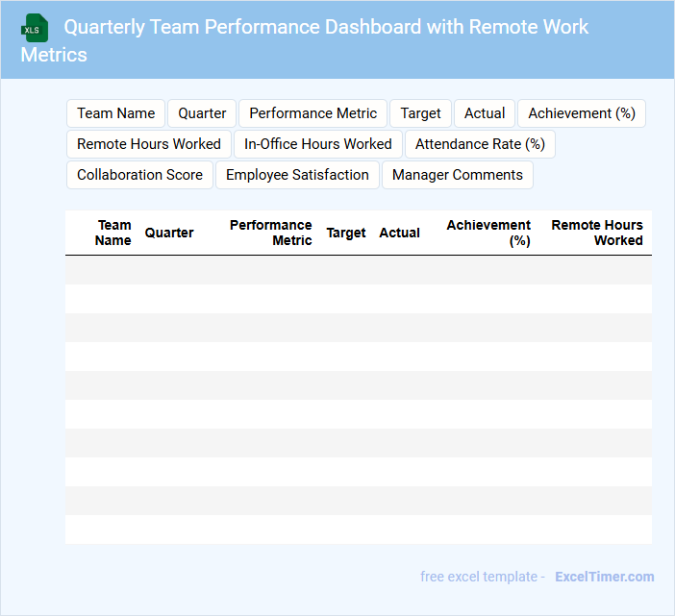The image size is (675, 616).
Task: Select the Manager Comments tag
Action: coord(457,175)
